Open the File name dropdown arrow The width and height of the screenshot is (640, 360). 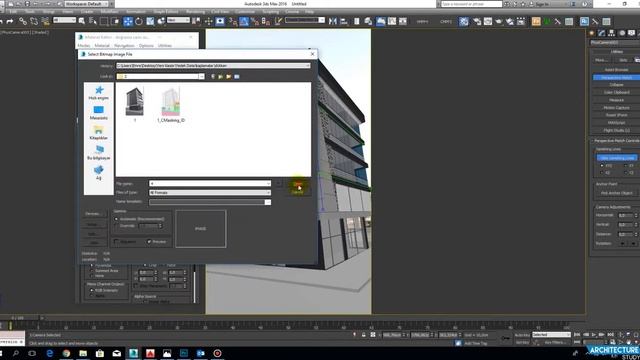tap(268, 183)
